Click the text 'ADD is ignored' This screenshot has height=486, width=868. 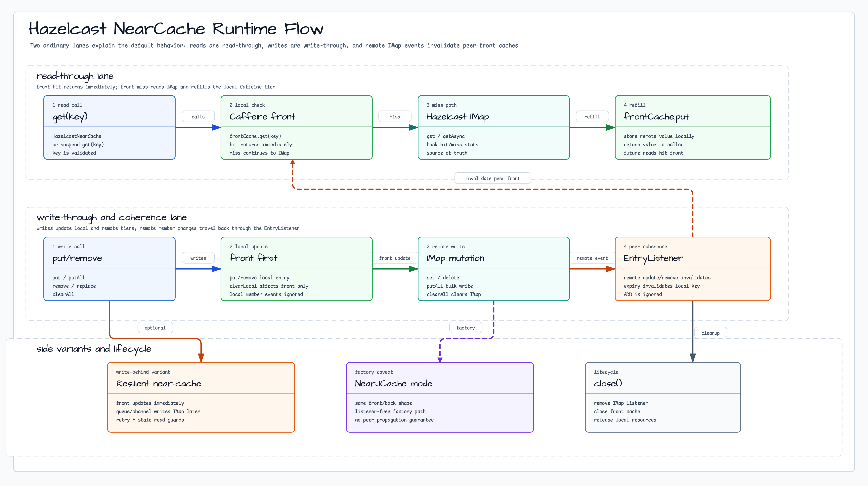click(x=643, y=294)
